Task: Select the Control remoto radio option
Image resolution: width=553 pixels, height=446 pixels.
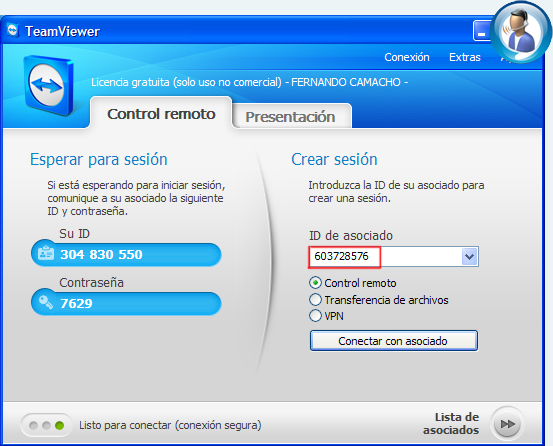Action: (x=315, y=283)
